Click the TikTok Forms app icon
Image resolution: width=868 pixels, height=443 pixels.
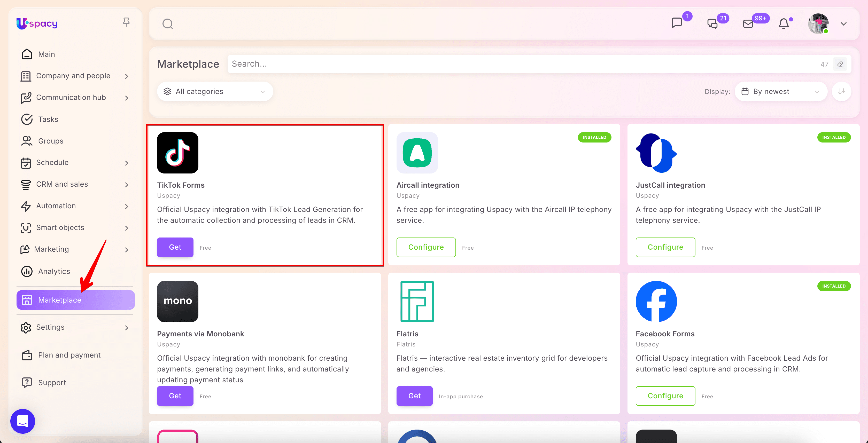pyautogui.click(x=177, y=153)
